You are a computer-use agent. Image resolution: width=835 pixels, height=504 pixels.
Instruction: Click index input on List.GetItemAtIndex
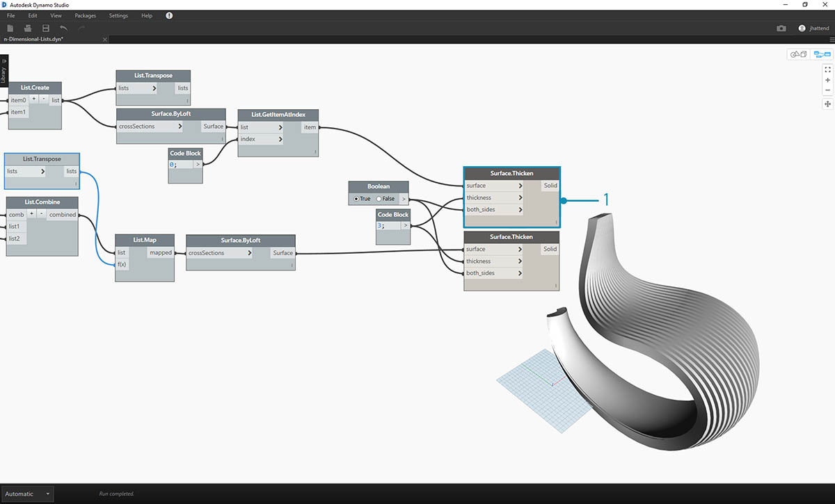(x=261, y=139)
